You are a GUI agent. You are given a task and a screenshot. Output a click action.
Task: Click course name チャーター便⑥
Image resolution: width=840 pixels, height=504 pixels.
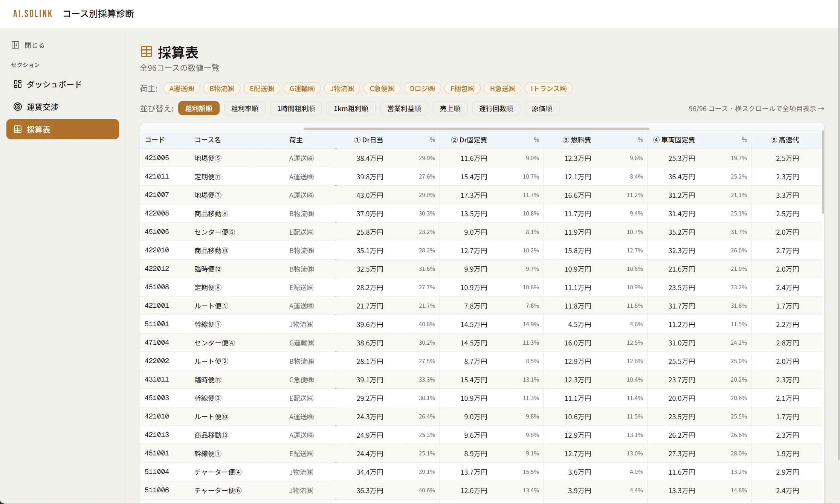[x=218, y=490]
